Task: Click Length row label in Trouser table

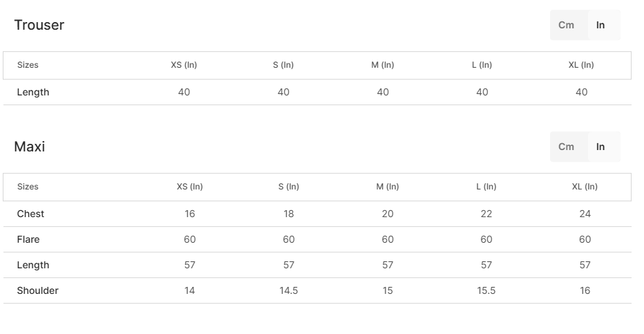Action: tap(33, 93)
